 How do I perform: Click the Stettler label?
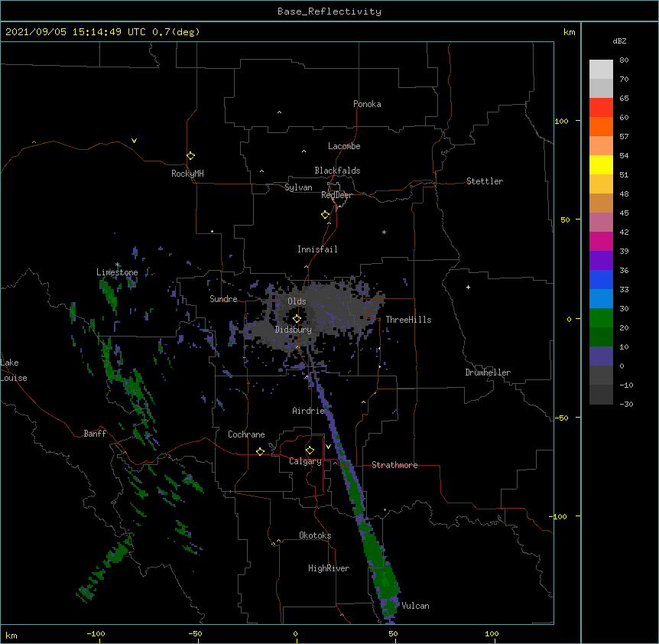pyautogui.click(x=485, y=181)
